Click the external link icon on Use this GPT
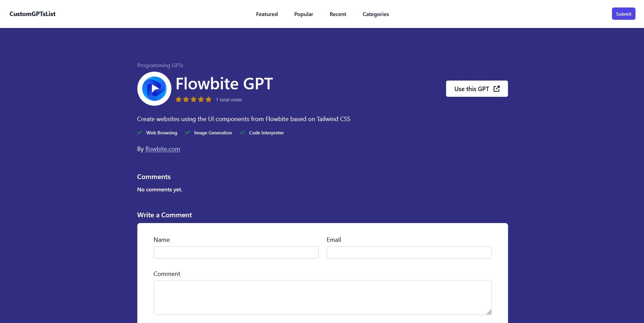Image resolution: width=644 pixels, height=323 pixels. [496, 89]
